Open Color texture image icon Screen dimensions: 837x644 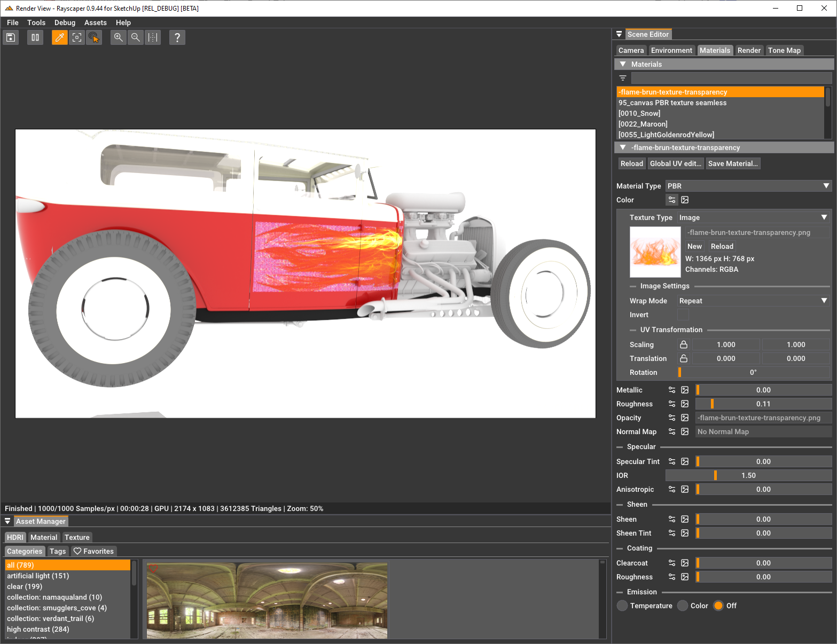click(685, 200)
